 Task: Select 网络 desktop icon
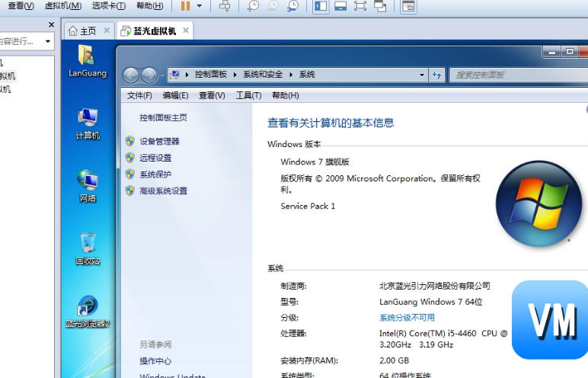click(88, 186)
